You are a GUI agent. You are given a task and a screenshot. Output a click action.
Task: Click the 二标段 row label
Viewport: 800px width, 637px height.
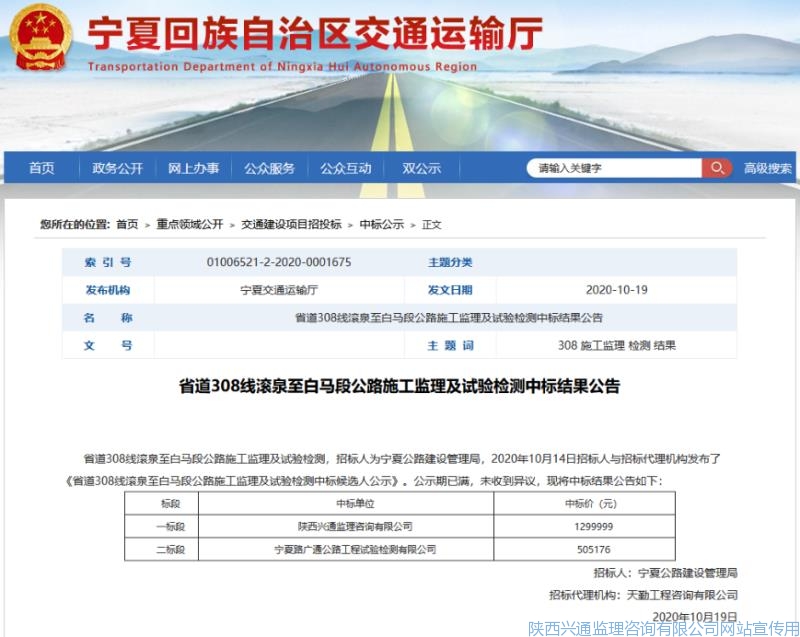pos(170,549)
